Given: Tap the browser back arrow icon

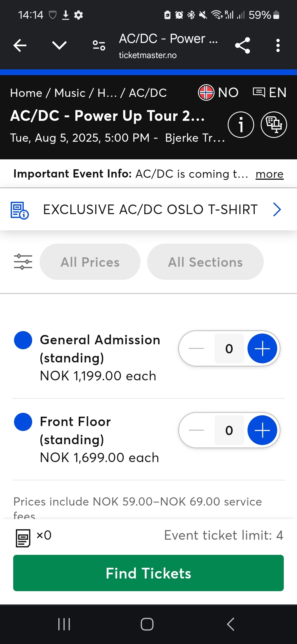Looking at the screenshot, I should 20,45.
